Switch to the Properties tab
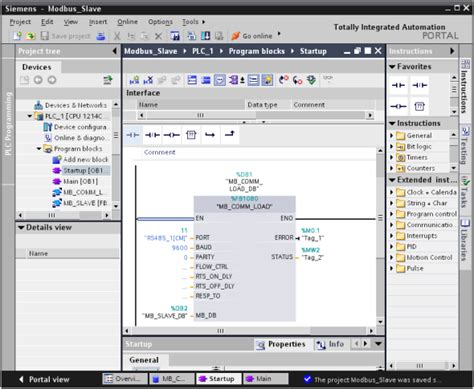Screen dimensions: 474x389 pos(282,344)
